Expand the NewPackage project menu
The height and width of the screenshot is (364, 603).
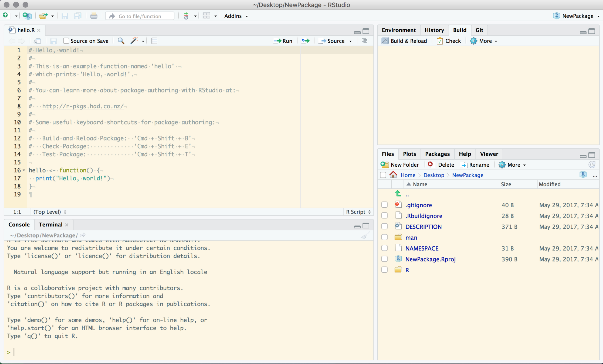(576, 16)
